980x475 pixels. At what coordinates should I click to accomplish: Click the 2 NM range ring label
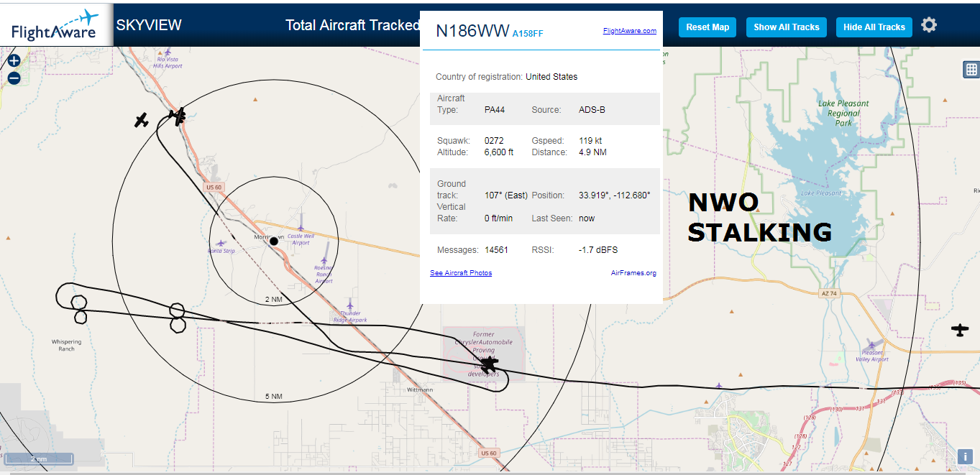pyautogui.click(x=273, y=299)
